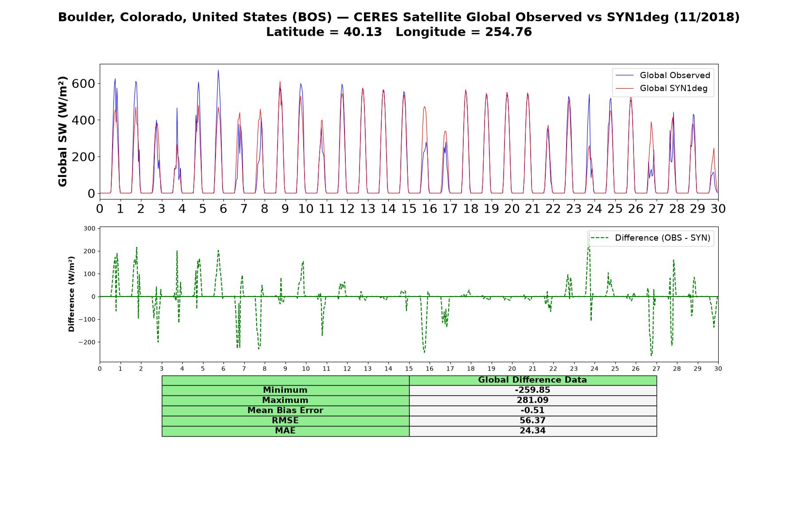Click the green dashed legend line sample
This screenshot has height=532, width=798.
(x=600, y=238)
